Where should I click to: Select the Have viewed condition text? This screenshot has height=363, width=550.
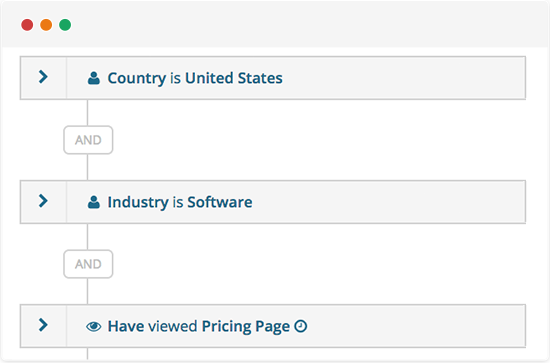click(x=152, y=326)
